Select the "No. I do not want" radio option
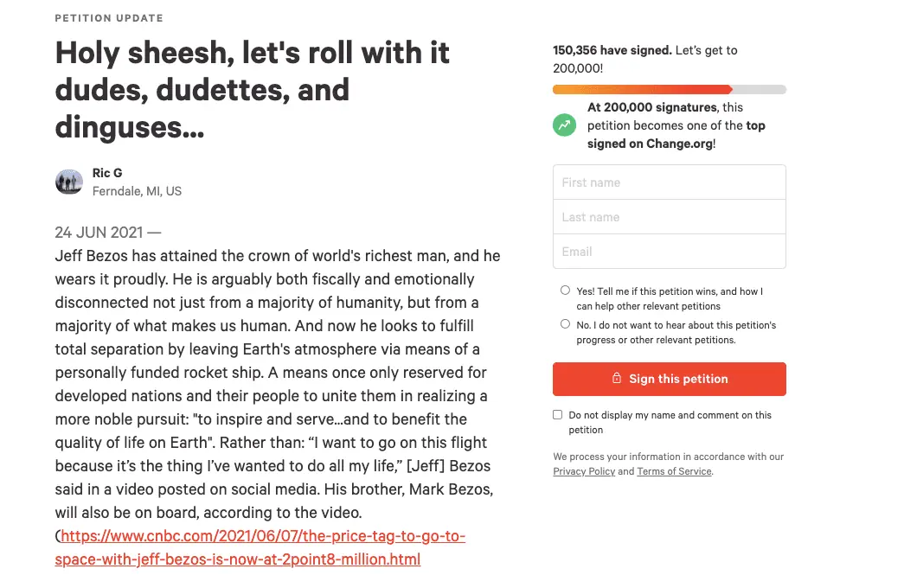 coord(566,324)
